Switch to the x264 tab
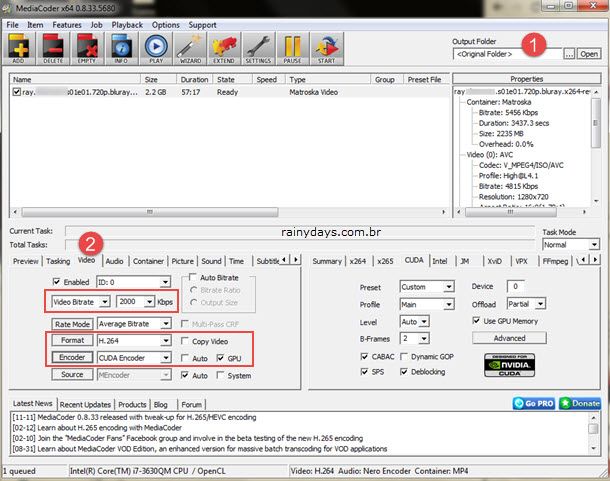 (x=358, y=261)
